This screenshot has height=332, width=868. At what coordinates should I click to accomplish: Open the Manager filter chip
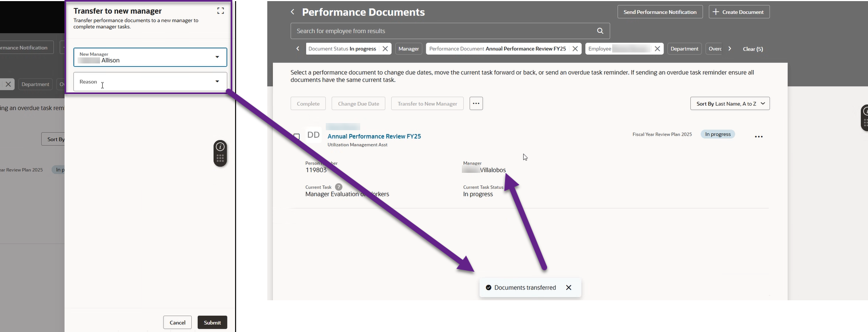tap(408, 49)
